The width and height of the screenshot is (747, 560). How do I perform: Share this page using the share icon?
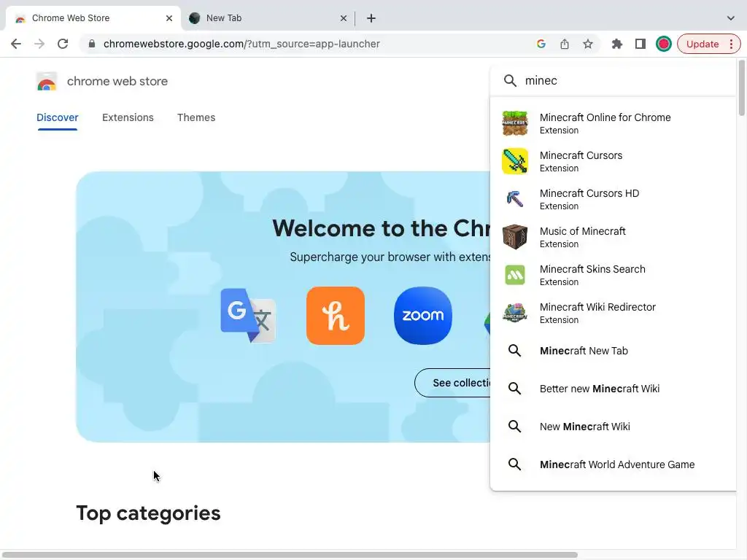click(x=565, y=44)
